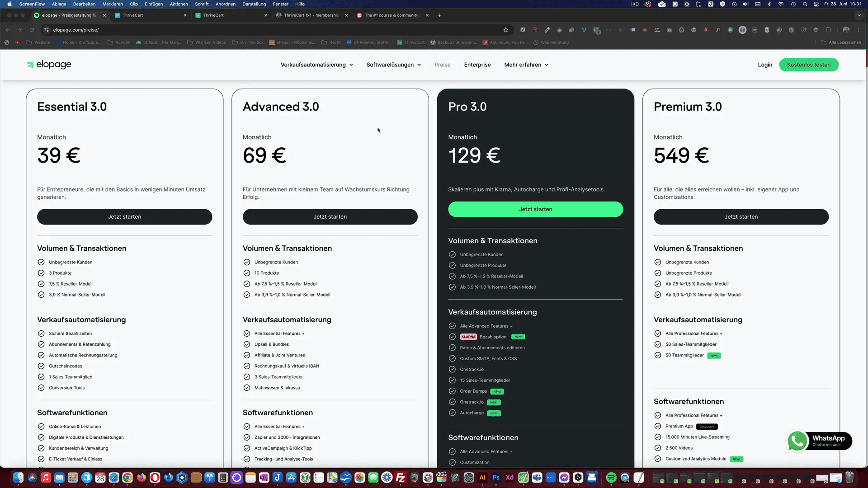Viewport: 868px width, 488px height.
Task: Click the camera screenshot extension icon
Action: (669, 30)
